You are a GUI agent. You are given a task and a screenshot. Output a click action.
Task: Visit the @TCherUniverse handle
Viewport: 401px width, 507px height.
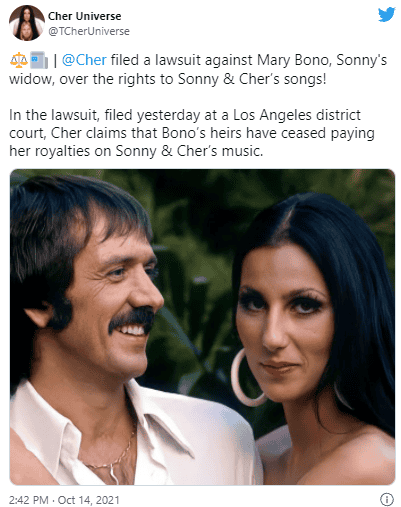[x=89, y=31]
